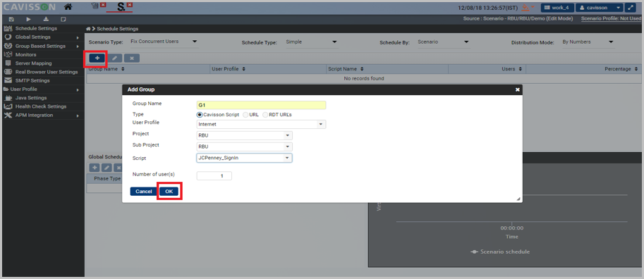Click the download icon in the toolbar
This screenshot has width=644, height=279.
tap(46, 19)
